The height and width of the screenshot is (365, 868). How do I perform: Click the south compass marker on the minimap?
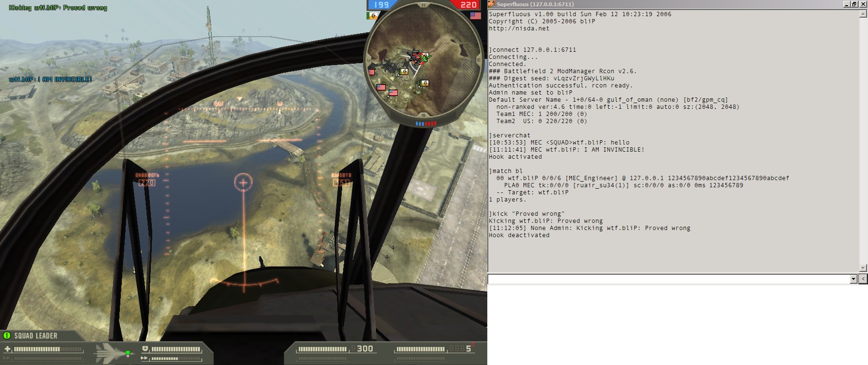coord(423,115)
